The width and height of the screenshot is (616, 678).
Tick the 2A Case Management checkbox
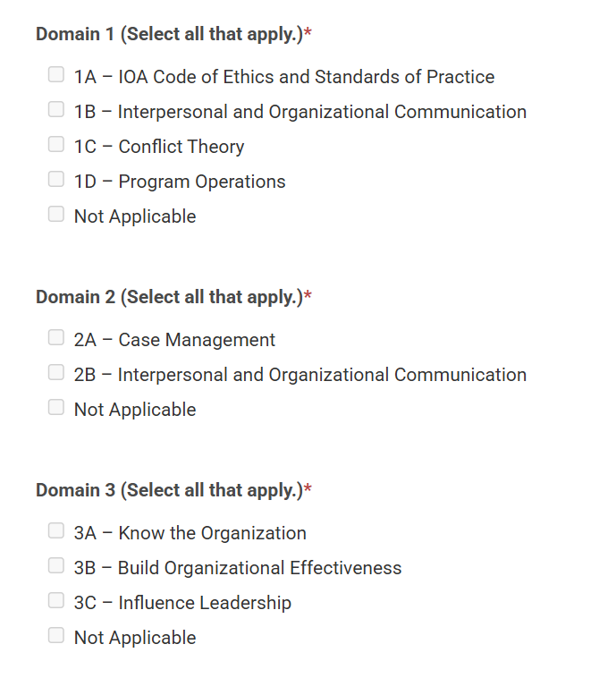[x=56, y=337]
